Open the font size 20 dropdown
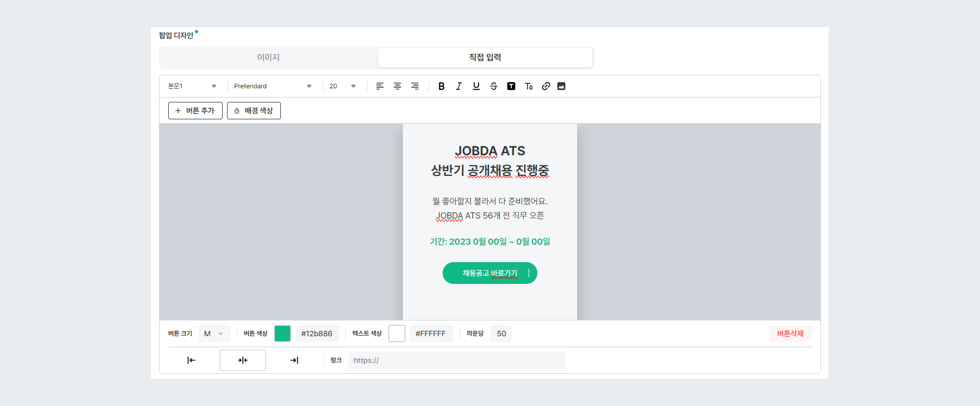 click(343, 86)
